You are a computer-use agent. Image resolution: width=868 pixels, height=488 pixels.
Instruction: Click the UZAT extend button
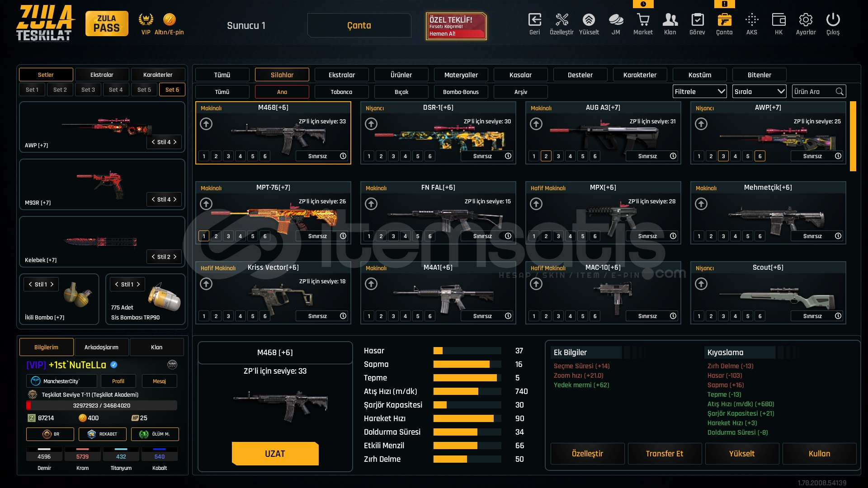275,454
